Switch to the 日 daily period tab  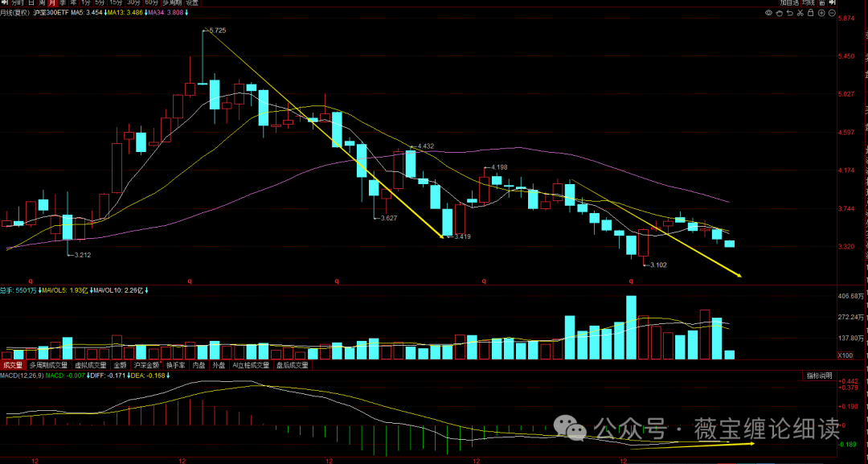coord(31,2)
